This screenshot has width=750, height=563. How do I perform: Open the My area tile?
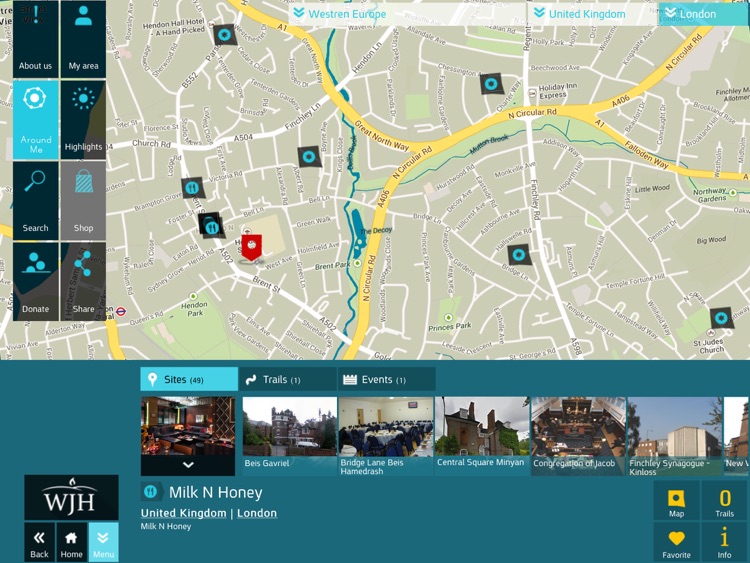pyautogui.click(x=83, y=39)
